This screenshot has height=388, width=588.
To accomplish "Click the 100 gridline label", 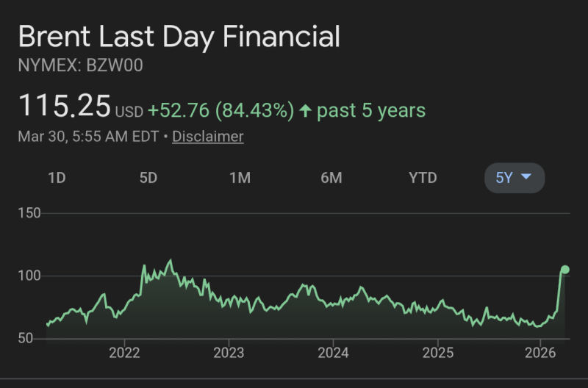I will pos(29,276).
